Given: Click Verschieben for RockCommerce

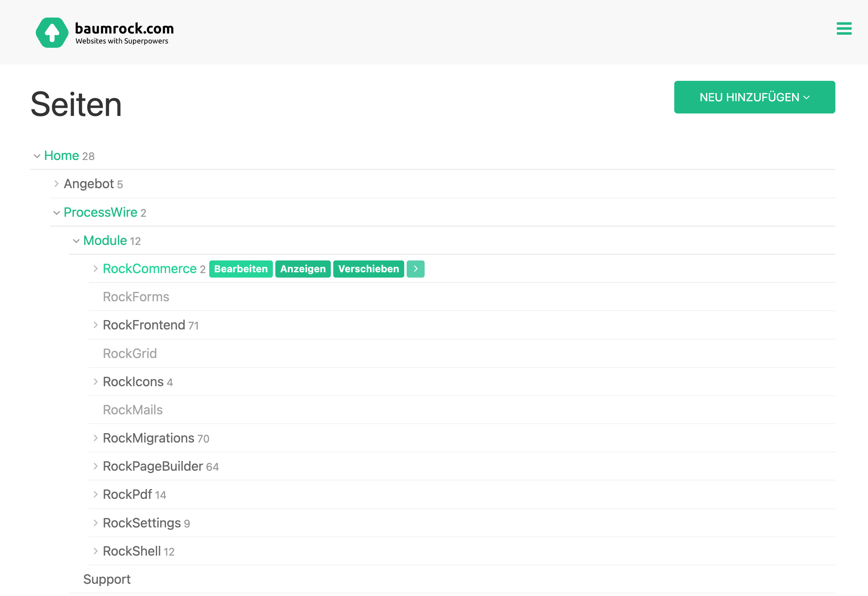Looking at the screenshot, I should 368,269.
